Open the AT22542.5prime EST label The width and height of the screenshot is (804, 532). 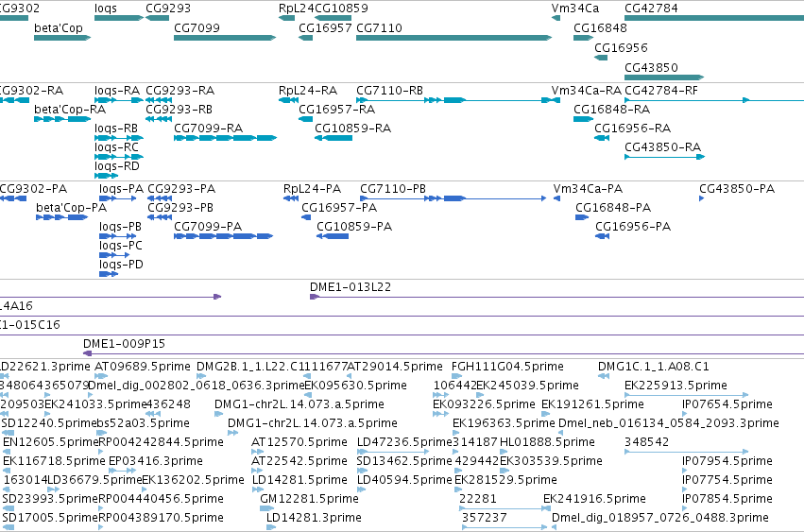299,461
